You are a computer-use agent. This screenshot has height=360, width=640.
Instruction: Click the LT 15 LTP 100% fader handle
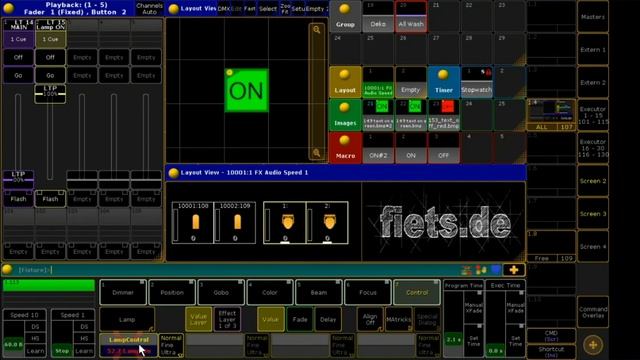point(50,94)
